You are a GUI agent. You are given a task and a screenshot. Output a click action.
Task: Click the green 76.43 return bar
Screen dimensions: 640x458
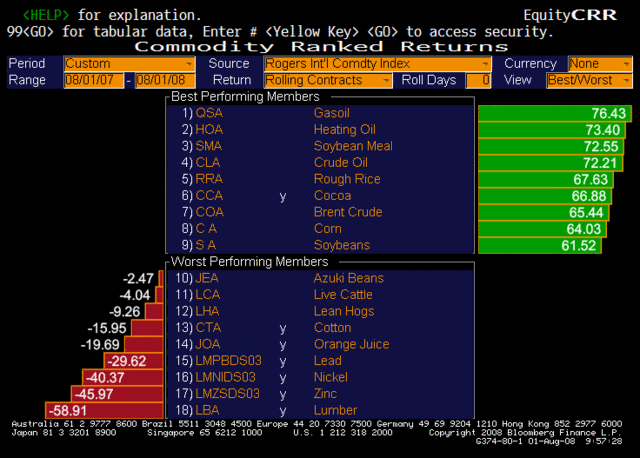(x=555, y=113)
